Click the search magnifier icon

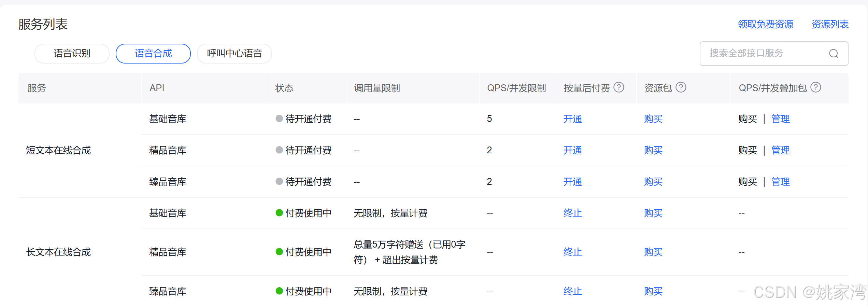(x=834, y=54)
